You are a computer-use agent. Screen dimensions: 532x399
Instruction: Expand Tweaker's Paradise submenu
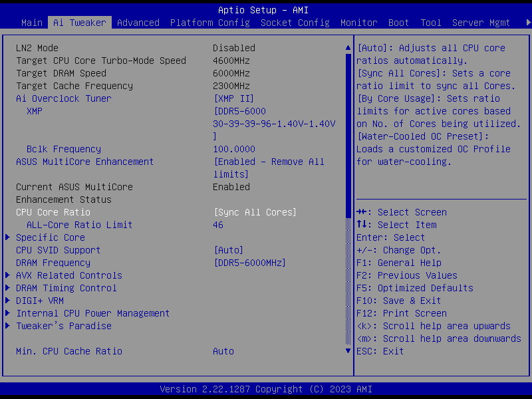pyautogui.click(x=64, y=326)
